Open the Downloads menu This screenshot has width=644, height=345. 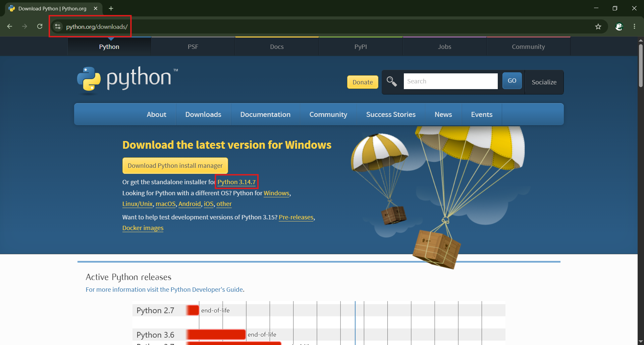point(203,115)
